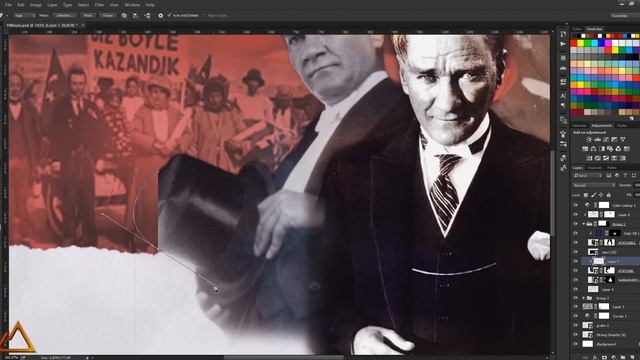This screenshot has height=360, width=640.
Task: Create a new group from Layers panel
Action: click(x=623, y=357)
